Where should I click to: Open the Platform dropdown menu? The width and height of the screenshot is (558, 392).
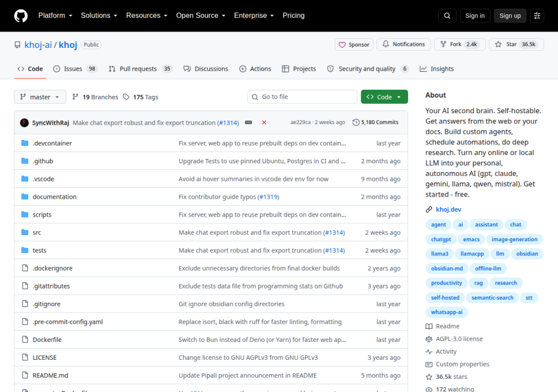pyautogui.click(x=55, y=16)
